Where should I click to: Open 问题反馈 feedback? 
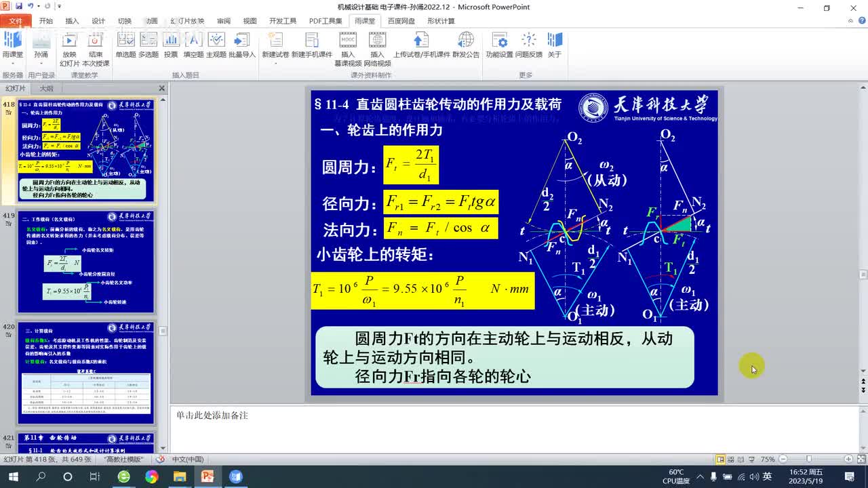coord(529,45)
